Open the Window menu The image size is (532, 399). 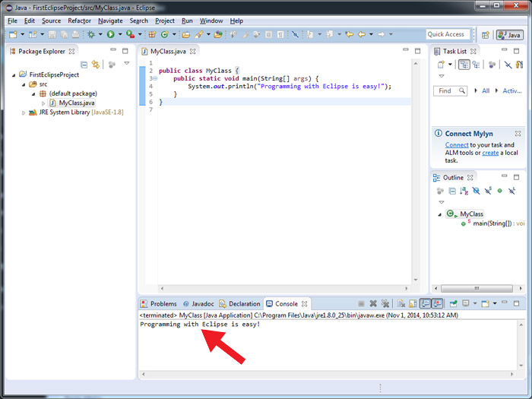tap(211, 21)
